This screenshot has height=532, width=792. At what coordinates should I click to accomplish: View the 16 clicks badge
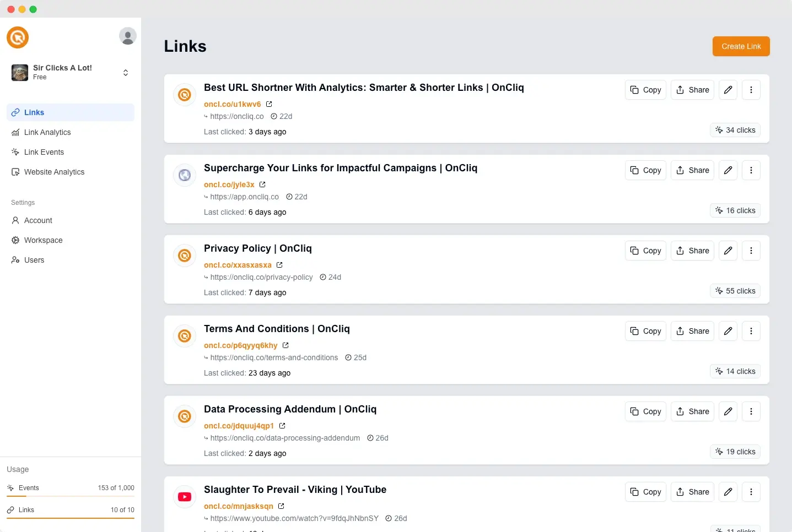pos(735,210)
